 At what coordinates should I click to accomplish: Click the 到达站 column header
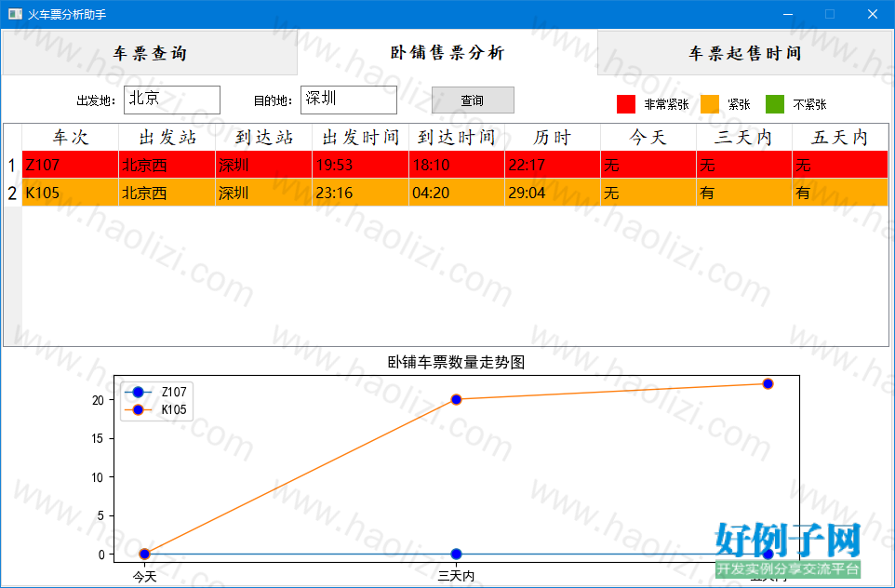click(263, 138)
